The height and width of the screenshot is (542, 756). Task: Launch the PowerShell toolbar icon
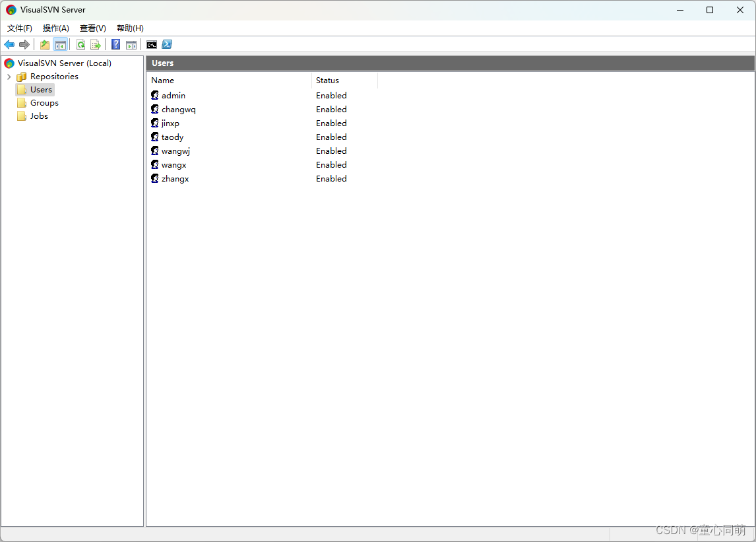[x=167, y=44]
